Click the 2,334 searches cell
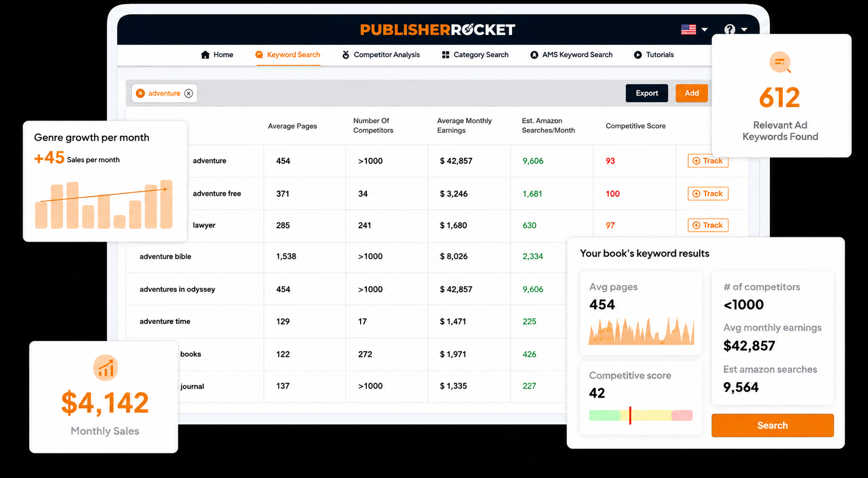Image resolution: width=868 pixels, height=478 pixels. [x=533, y=257]
